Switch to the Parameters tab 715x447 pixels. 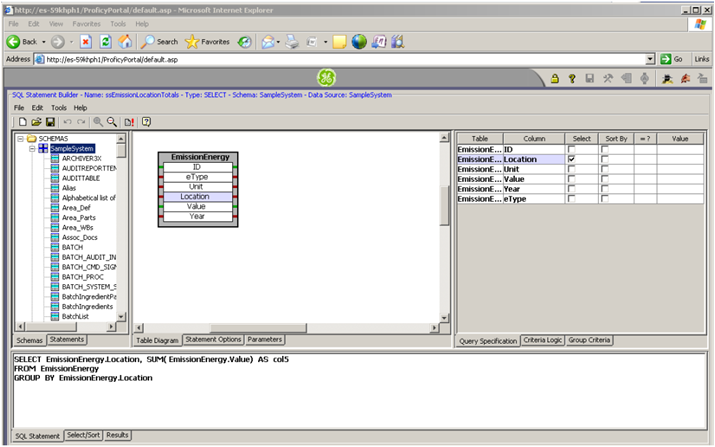pos(264,339)
